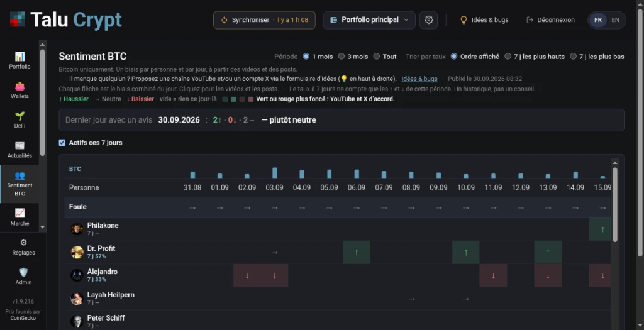Open Réglages in the sidebar
The height and width of the screenshot is (330, 644).
tap(23, 247)
